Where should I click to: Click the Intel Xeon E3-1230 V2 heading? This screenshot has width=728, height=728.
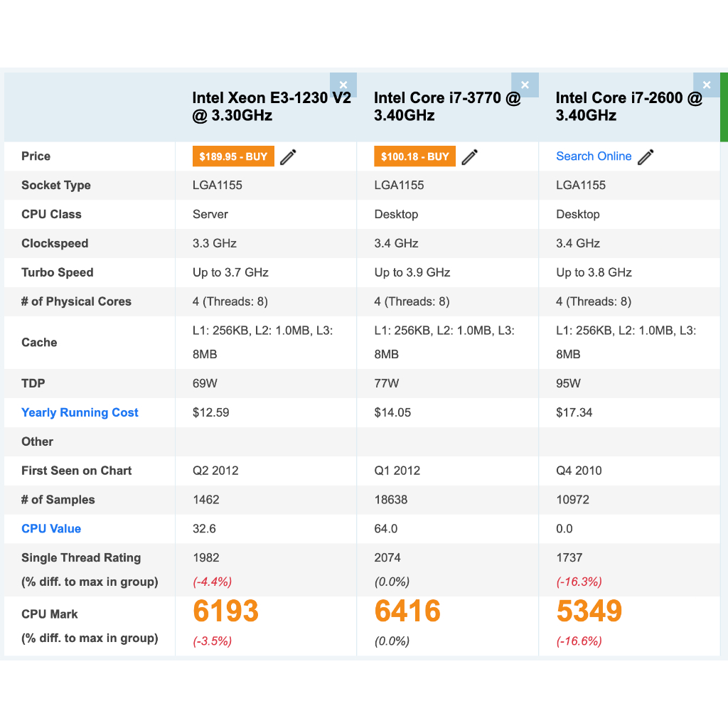272,107
